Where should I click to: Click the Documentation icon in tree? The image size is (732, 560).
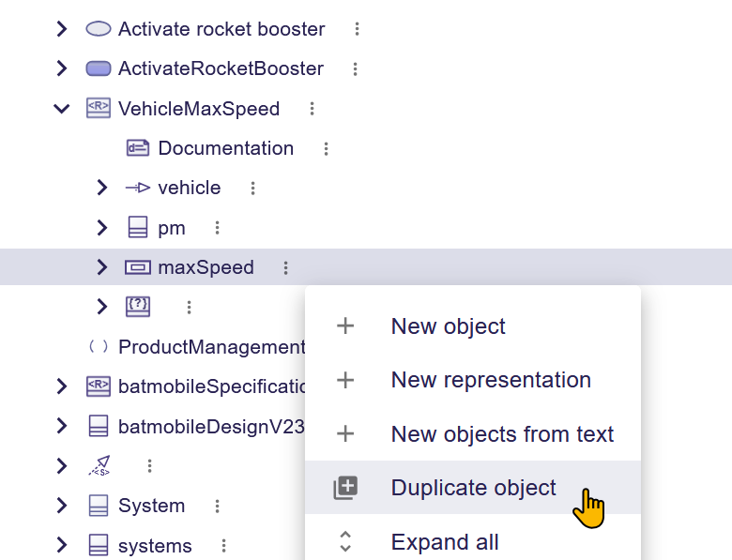pyautogui.click(x=137, y=148)
